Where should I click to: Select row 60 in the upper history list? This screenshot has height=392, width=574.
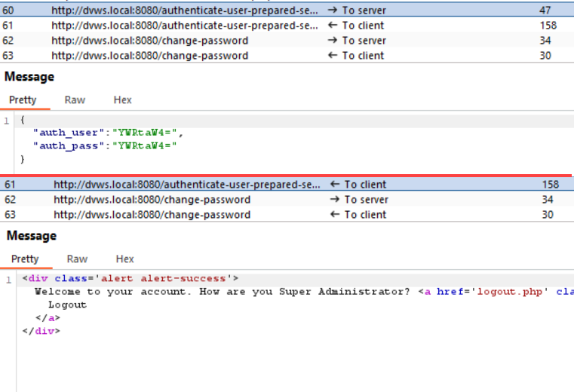pyautogui.click(x=287, y=11)
